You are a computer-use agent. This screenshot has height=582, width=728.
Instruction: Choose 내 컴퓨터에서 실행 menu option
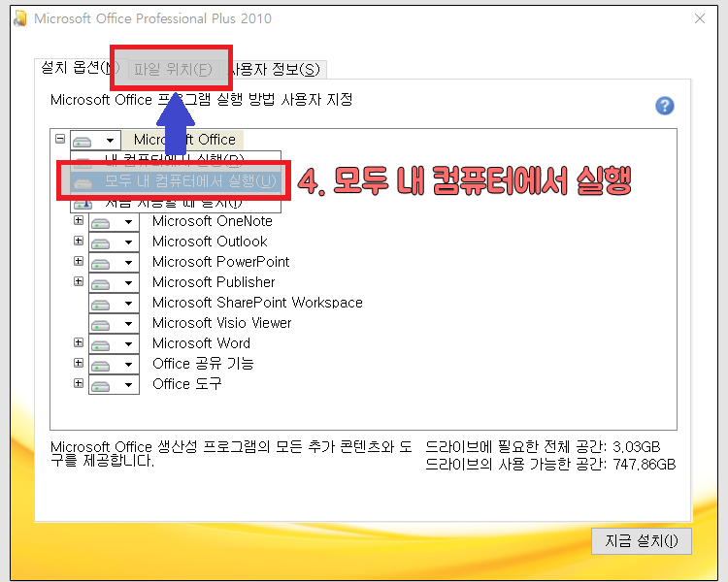176,161
